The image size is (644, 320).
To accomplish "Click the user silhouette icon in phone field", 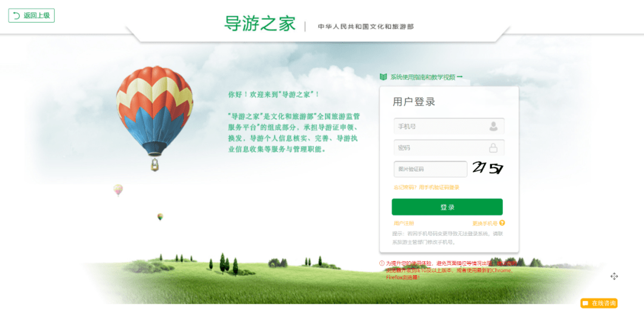I will [x=493, y=127].
